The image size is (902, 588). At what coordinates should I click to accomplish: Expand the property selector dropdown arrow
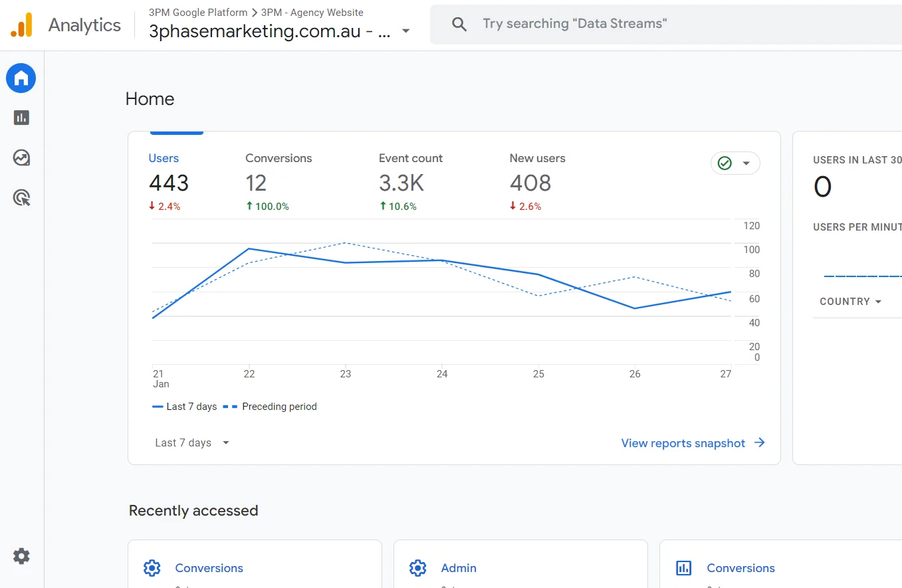click(405, 31)
